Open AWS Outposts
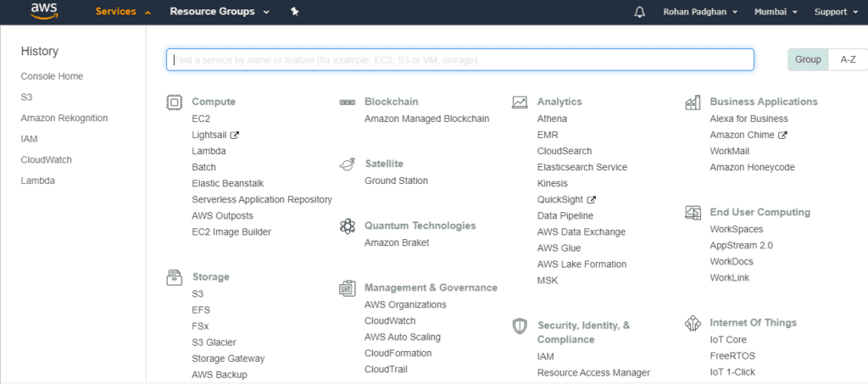 pos(223,216)
